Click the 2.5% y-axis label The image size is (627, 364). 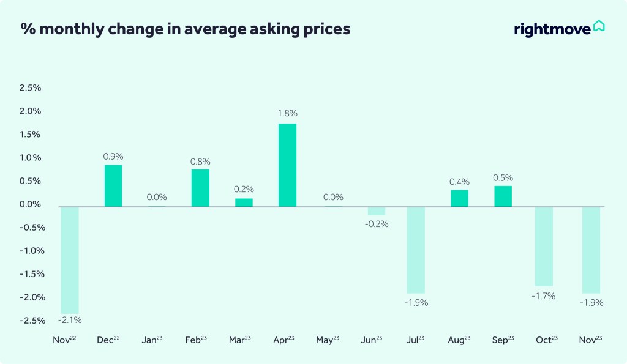(31, 88)
